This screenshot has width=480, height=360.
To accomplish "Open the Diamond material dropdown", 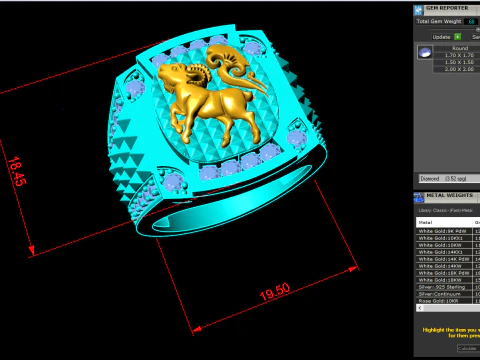I will point(449,179).
